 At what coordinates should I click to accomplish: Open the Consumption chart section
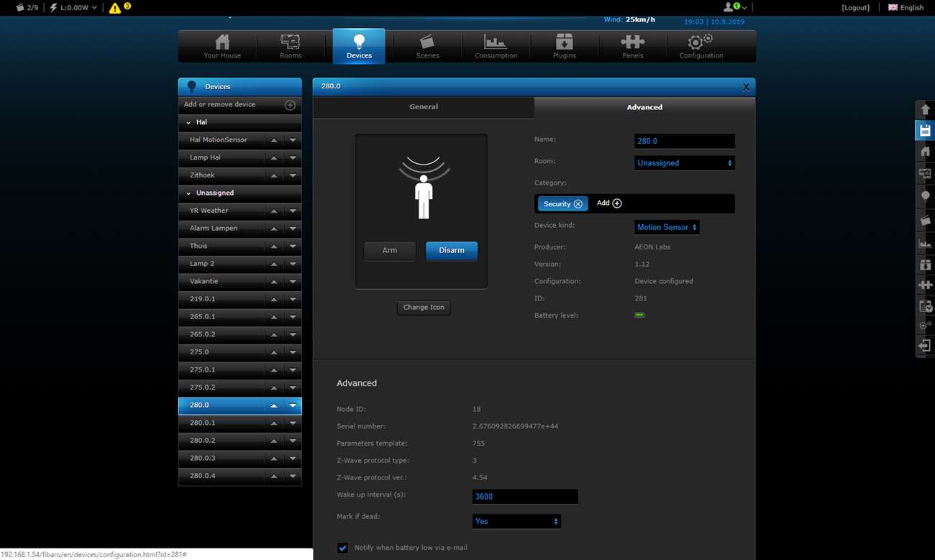tap(496, 46)
